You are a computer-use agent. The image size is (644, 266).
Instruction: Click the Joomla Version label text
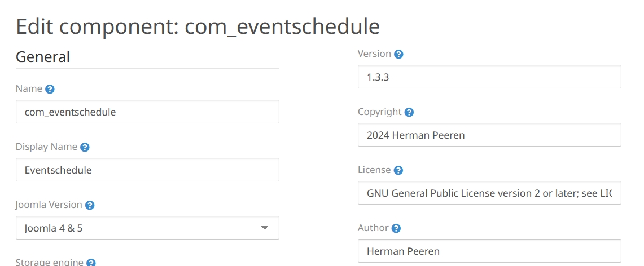49,205
